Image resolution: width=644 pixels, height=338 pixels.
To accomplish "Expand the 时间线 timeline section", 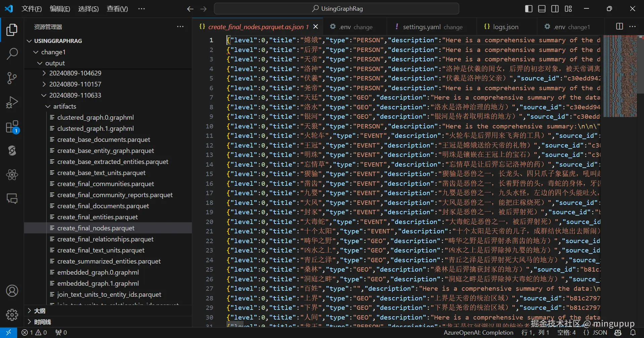I will pos(108,322).
